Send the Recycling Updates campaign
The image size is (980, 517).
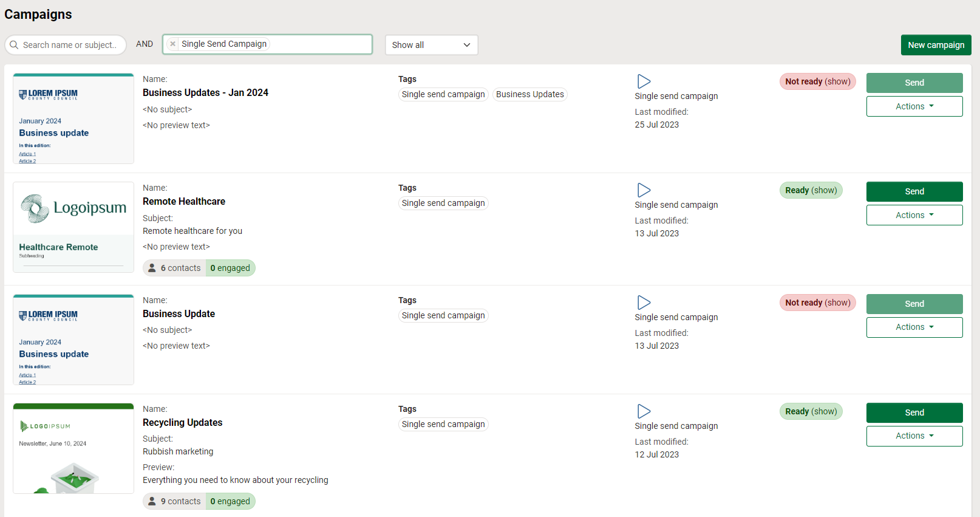(914, 413)
